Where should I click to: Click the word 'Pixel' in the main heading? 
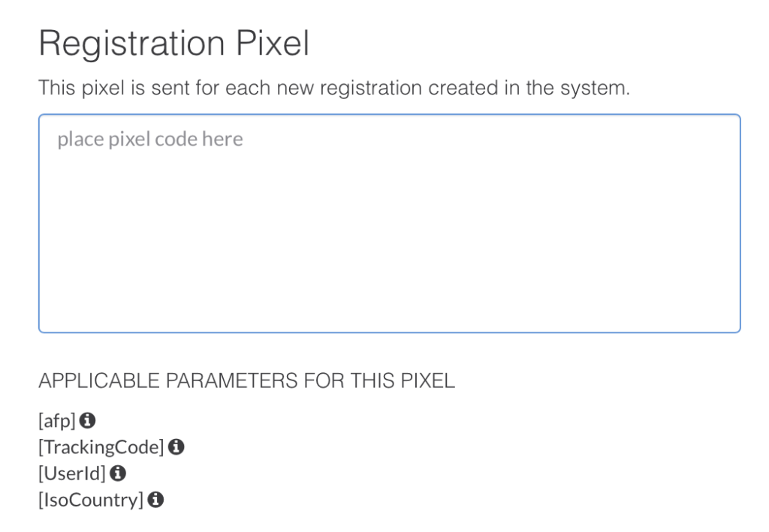pos(273,43)
